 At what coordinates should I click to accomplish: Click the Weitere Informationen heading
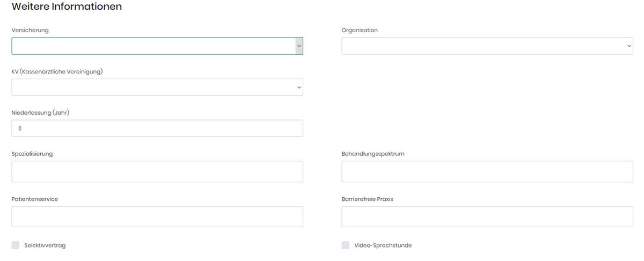coord(67,7)
